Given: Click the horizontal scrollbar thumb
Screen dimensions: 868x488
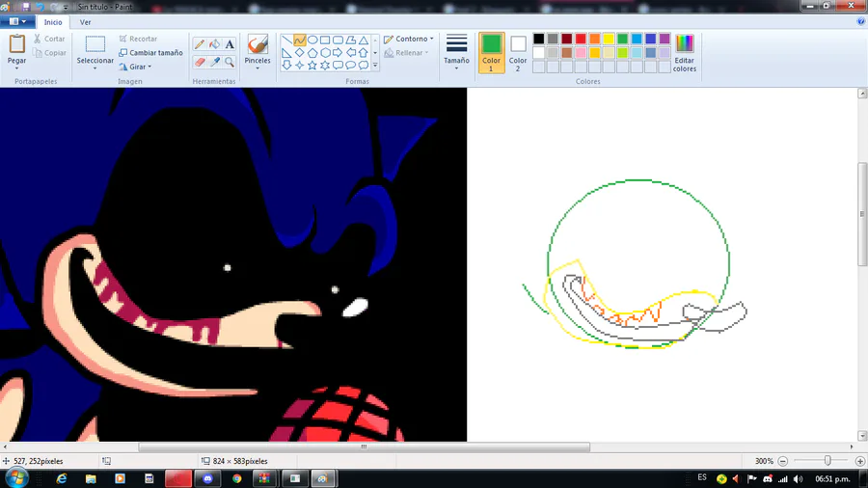Looking at the screenshot, I should (364, 447).
